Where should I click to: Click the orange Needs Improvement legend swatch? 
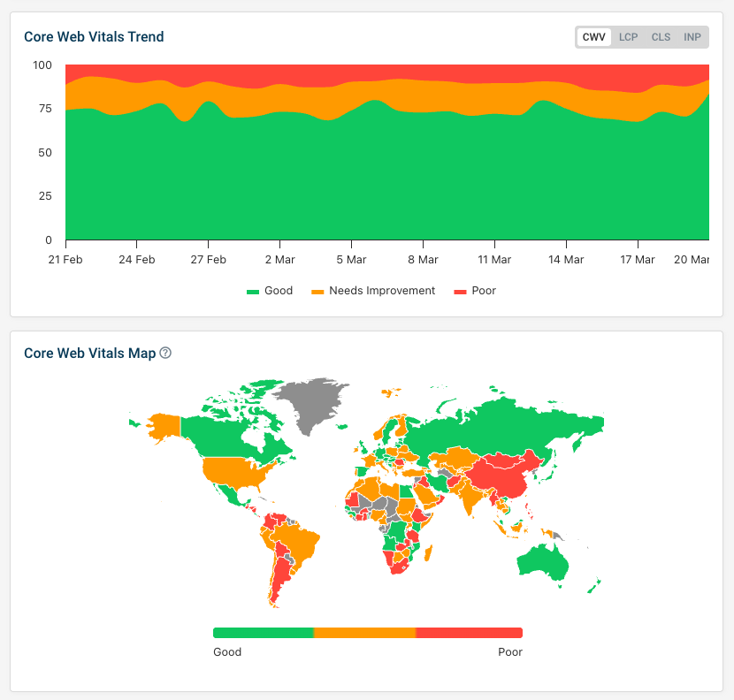pyautogui.click(x=317, y=292)
